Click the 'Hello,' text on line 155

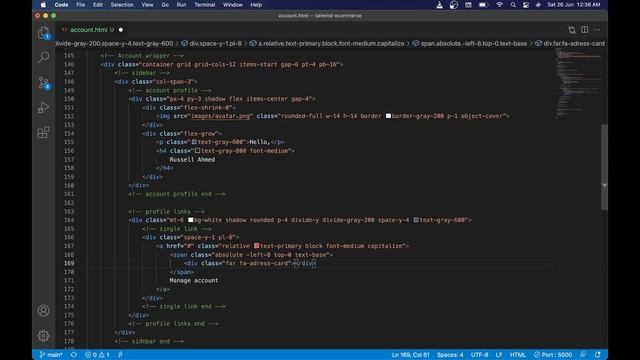[260, 142]
